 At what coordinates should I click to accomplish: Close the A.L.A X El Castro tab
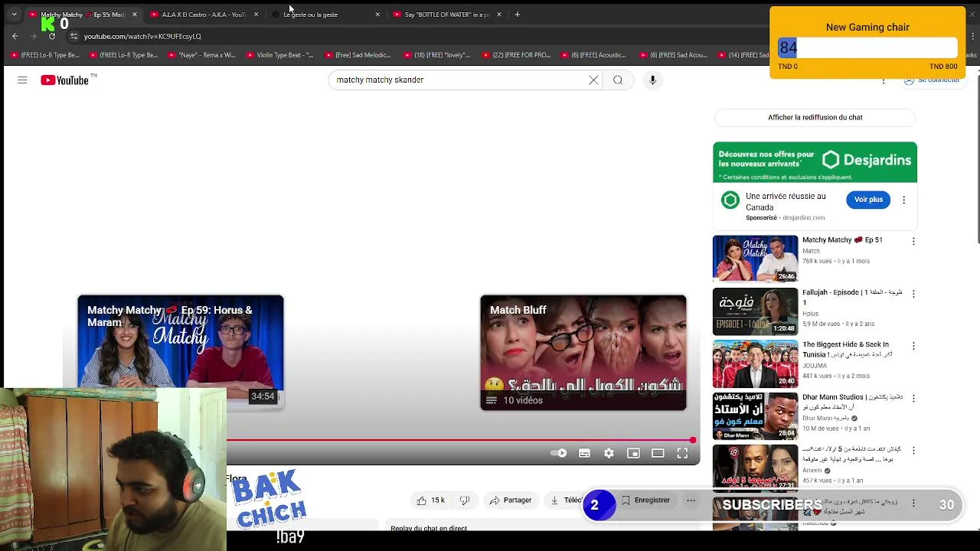(256, 15)
